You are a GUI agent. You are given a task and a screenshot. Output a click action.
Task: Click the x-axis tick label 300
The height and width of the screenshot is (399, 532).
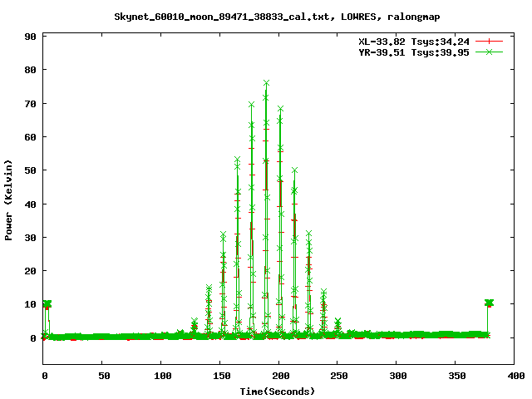pyautogui.click(x=398, y=376)
